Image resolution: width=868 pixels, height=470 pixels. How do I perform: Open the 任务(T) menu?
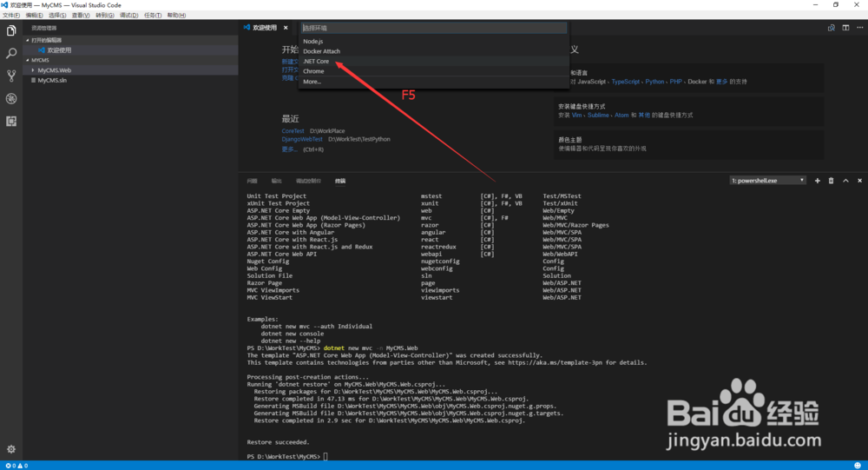[153, 16]
